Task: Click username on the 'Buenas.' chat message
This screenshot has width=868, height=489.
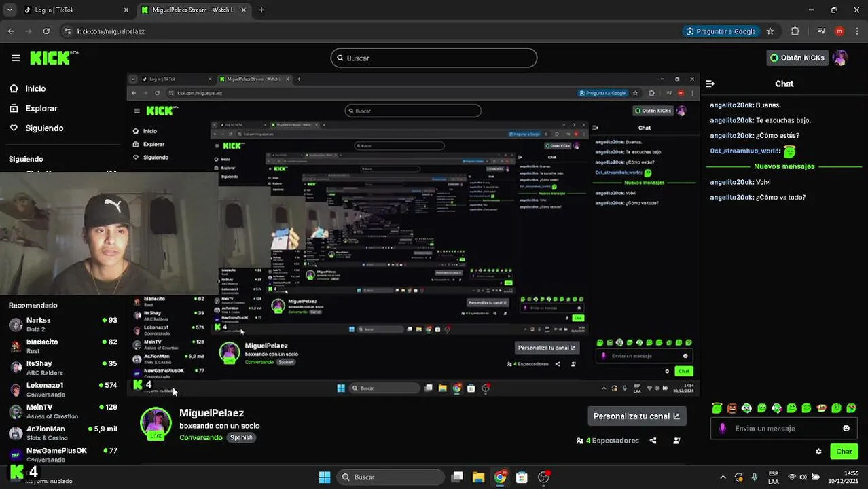Action: pyautogui.click(x=731, y=105)
